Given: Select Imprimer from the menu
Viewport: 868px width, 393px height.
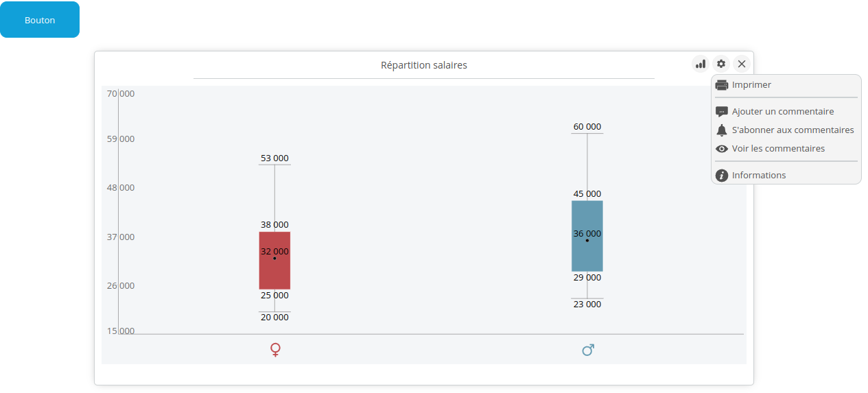Looking at the screenshot, I should pos(751,85).
